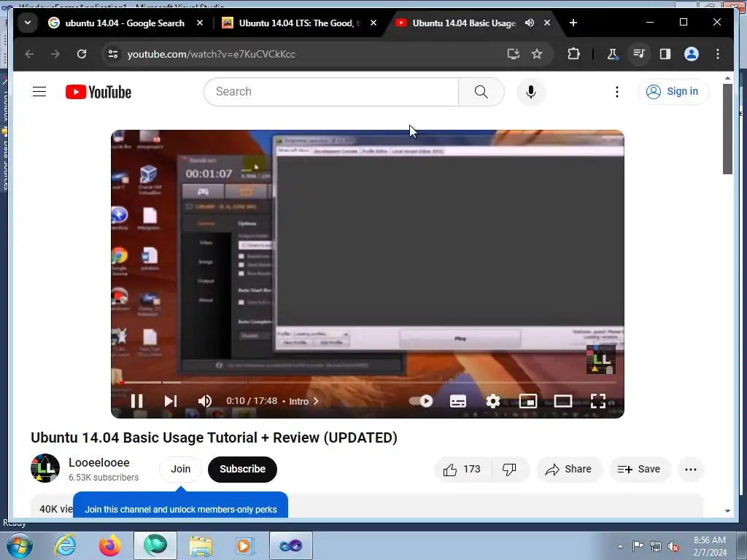Seek on the video progress bar
Screen dimensions: 747x560
[368, 382]
